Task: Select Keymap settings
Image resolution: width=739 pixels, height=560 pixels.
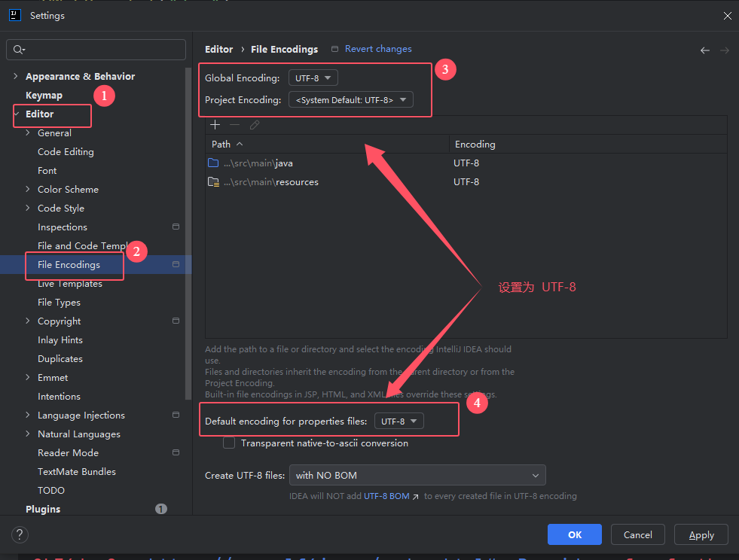Action: click(44, 95)
